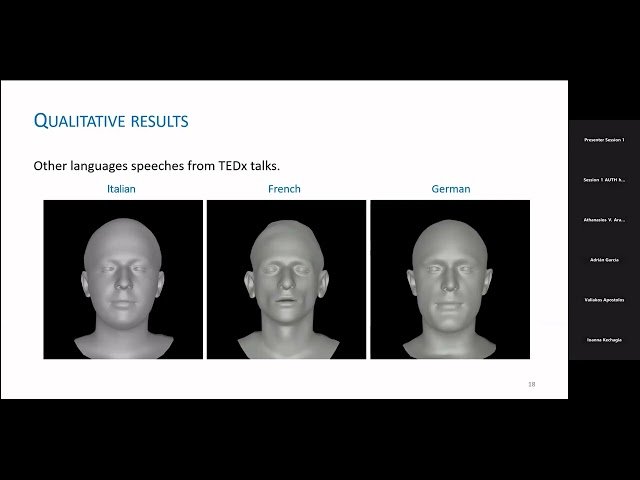
Task: Click the slide page number 18
Action: coord(531,384)
